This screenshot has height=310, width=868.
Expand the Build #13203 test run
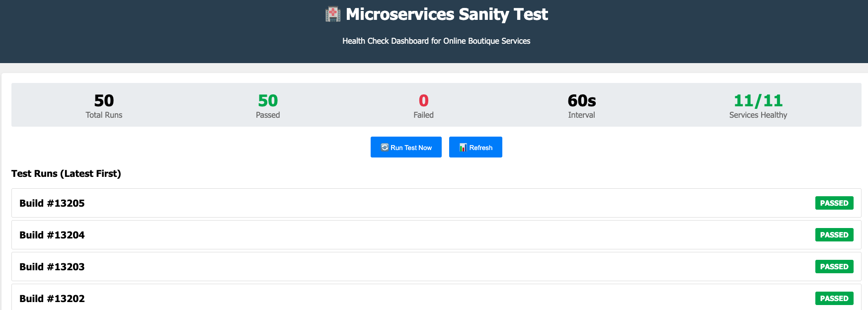(x=436, y=266)
